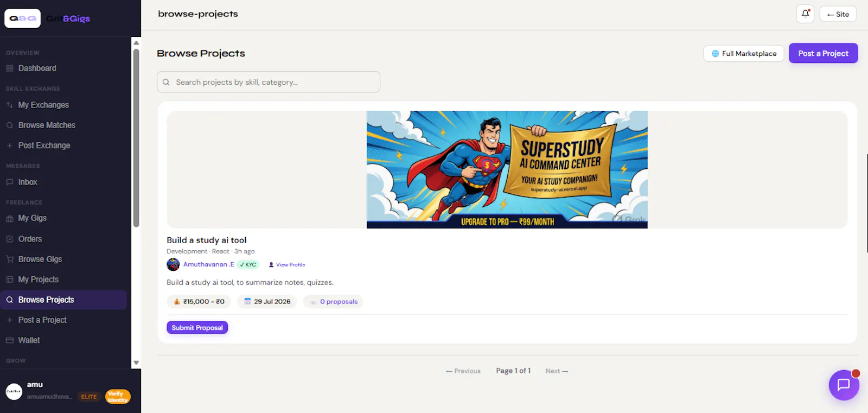Go to My Exchanges
This screenshot has width=868, height=413.
tap(63, 105)
